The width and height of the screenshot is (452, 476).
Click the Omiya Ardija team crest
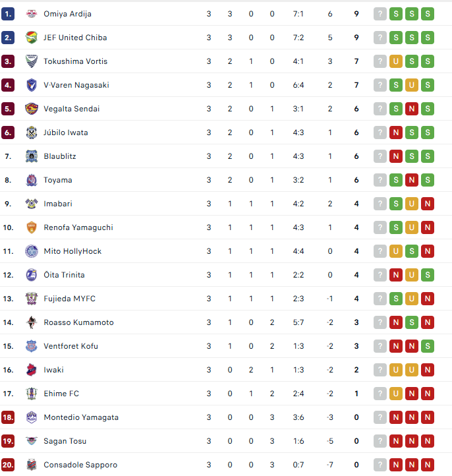point(32,14)
